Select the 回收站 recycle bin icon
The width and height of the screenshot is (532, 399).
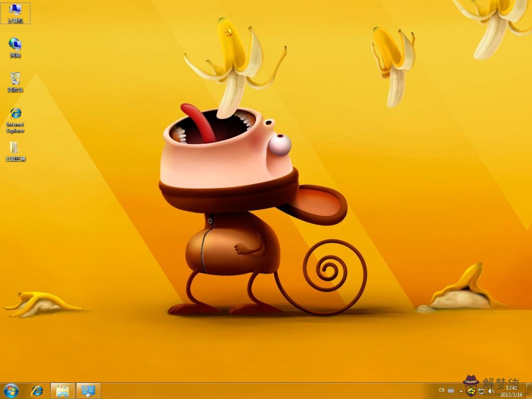pyautogui.click(x=15, y=82)
